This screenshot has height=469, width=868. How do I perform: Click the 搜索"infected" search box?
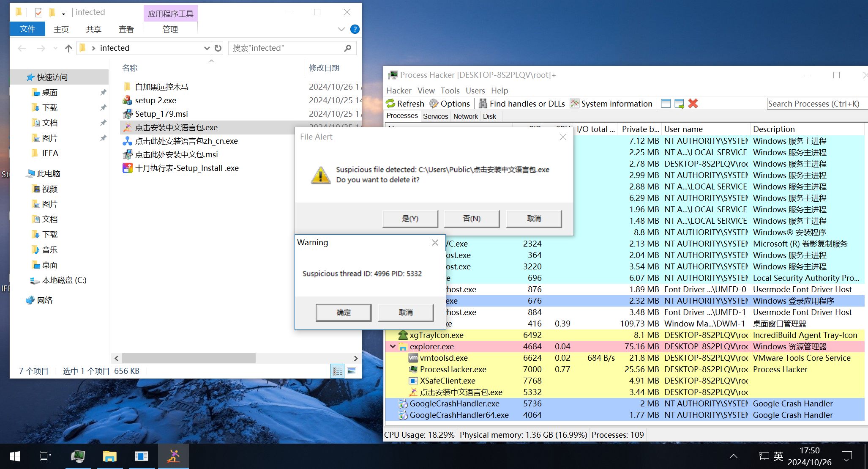coord(292,48)
